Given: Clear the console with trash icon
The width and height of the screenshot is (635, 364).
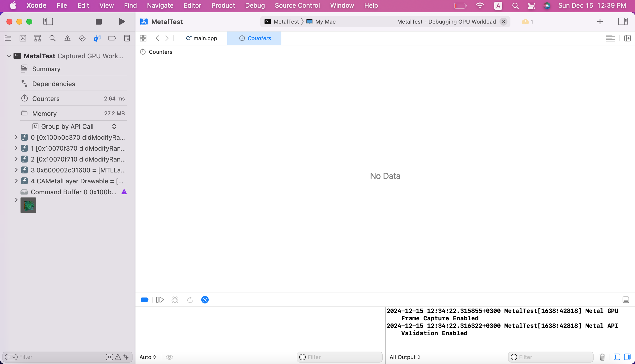Looking at the screenshot, I should 602,357.
